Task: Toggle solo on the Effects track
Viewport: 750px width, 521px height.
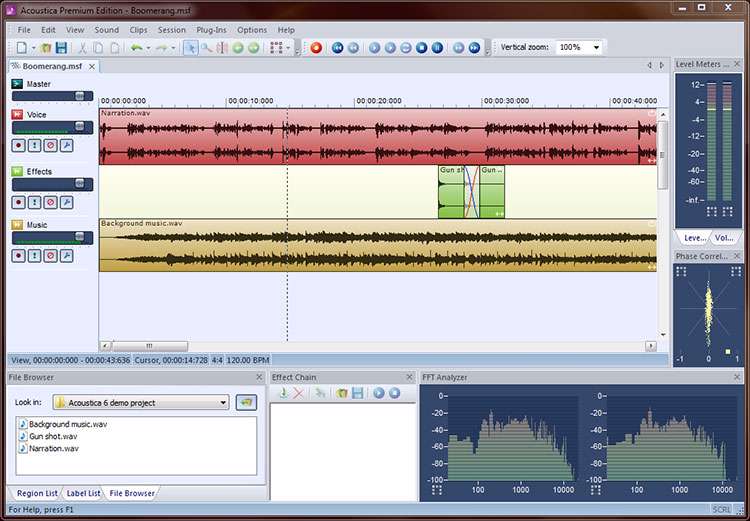Action: [x=34, y=202]
